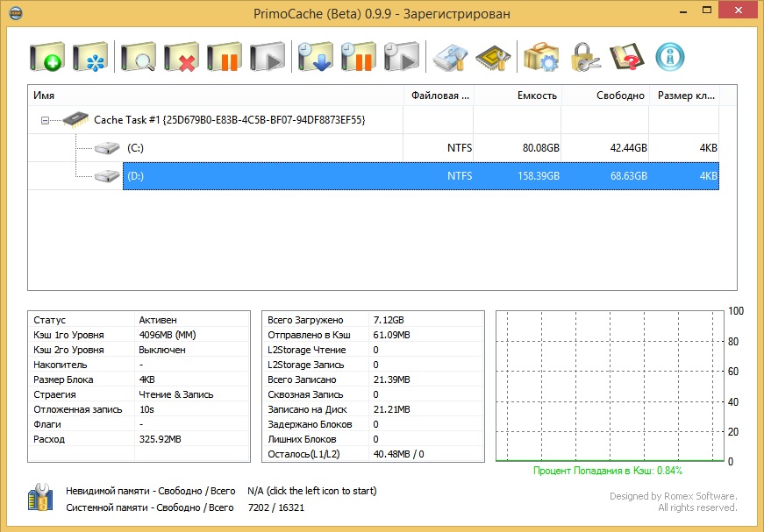
Task: Open the invisible memory chip icon in toolbar
Action: point(493,58)
